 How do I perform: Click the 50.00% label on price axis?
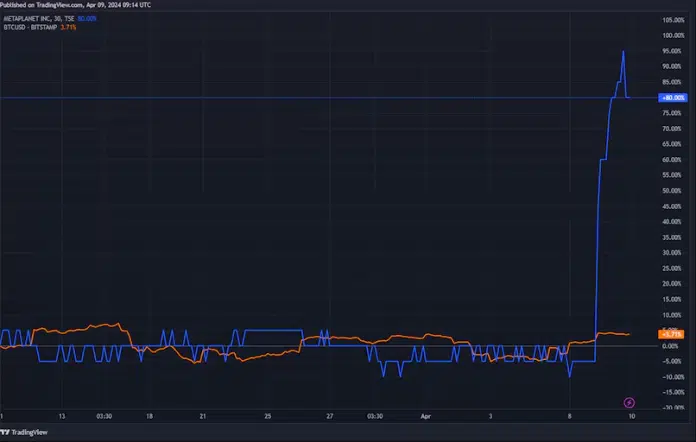point(672,190)
